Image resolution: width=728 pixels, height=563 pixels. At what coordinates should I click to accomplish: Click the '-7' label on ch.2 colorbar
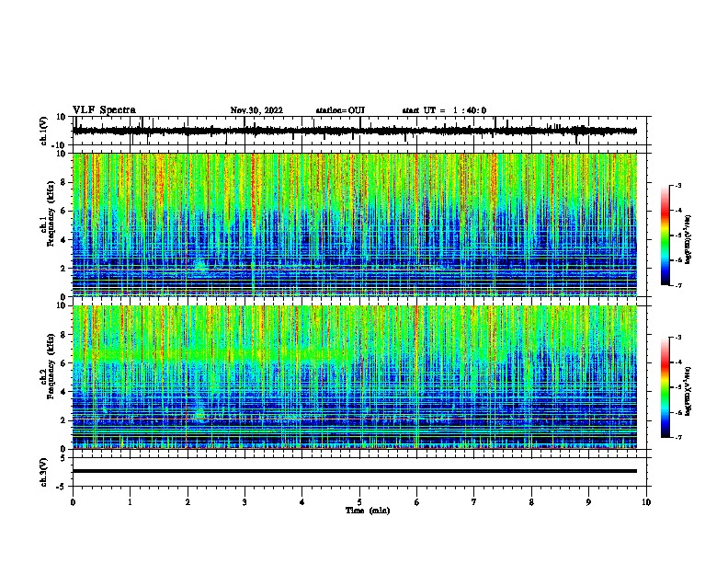click(x=678, y=438)
